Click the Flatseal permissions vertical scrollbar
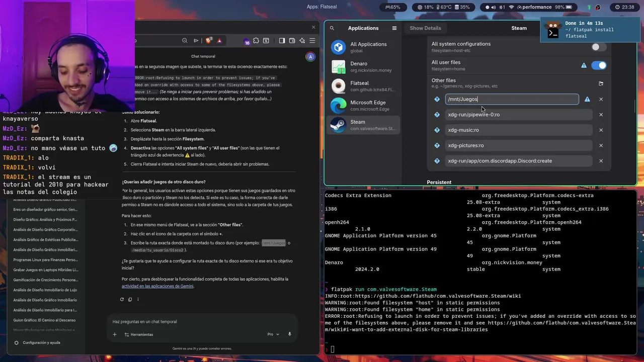Image resolution: width=644 pixels, height=362 pixels. [634, 107]
